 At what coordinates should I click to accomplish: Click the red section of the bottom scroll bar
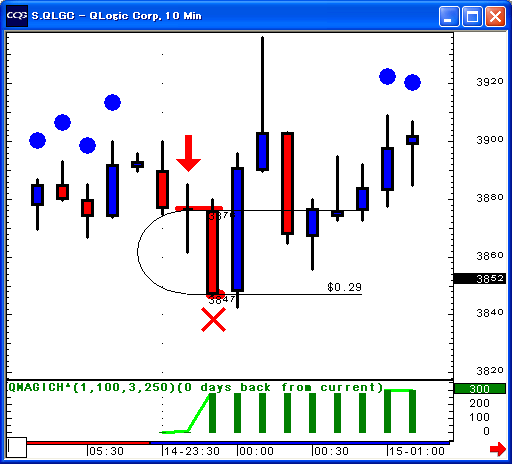point(88,443)
